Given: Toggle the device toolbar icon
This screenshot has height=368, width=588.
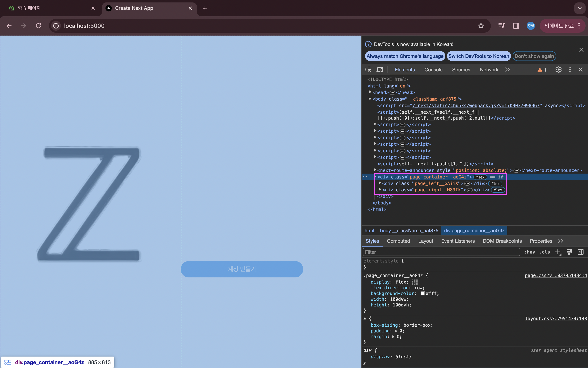Looking at the screenshot, I should [x=380, y=70].
